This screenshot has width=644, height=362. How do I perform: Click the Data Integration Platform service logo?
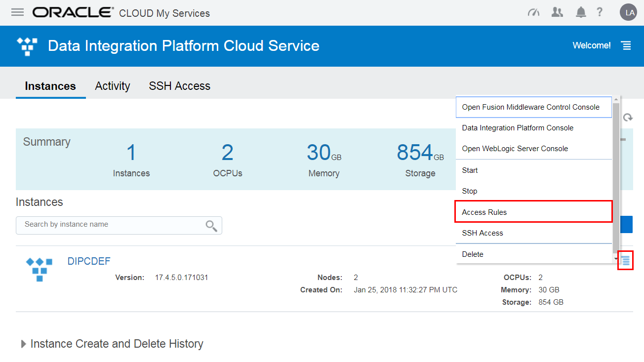point(27,45)
